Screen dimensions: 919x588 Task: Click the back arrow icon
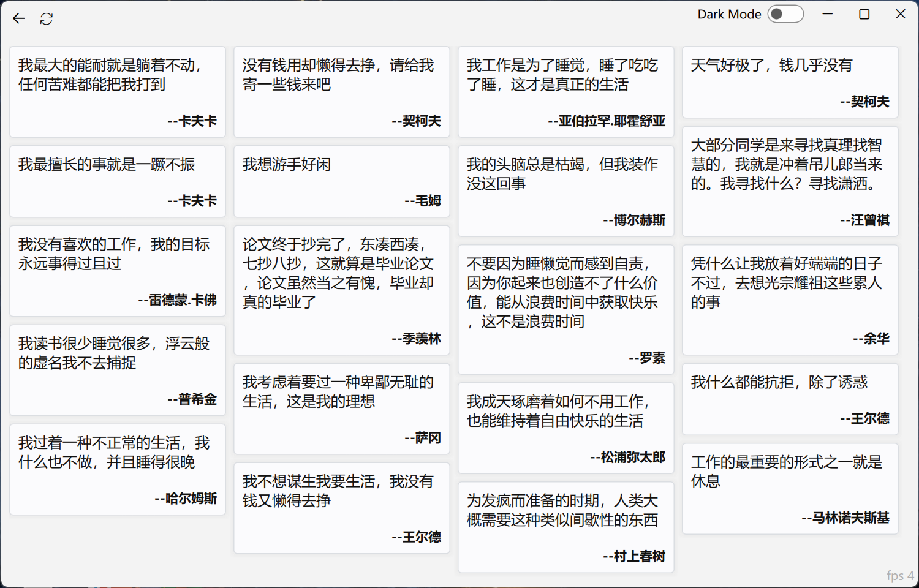(x=18, y=18)
